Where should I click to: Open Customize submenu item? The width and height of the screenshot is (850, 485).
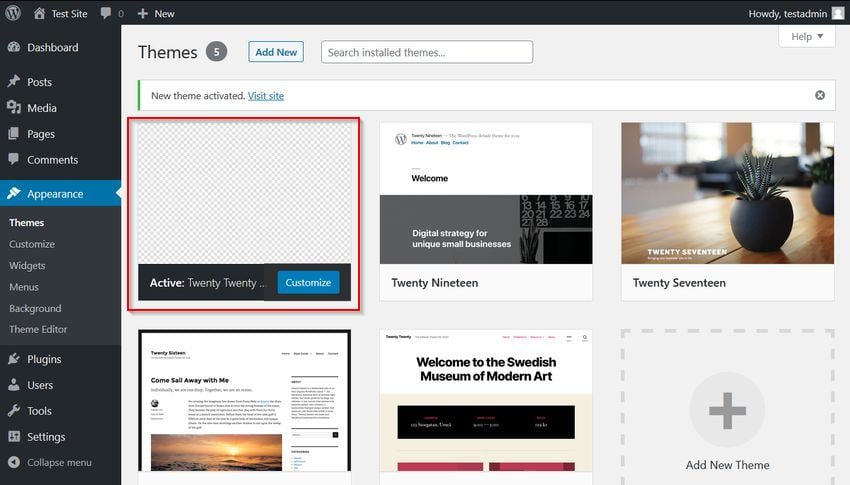[x=32, y=244]
